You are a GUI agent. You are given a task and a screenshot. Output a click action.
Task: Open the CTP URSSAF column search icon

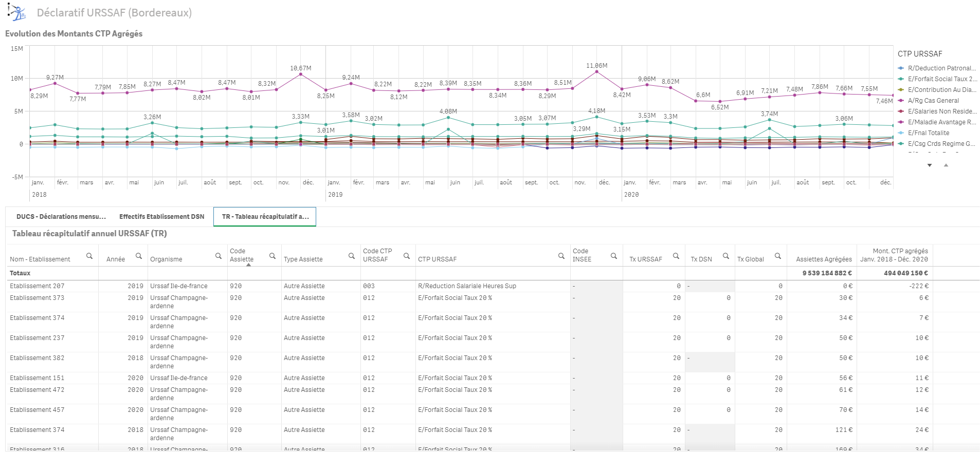coord(561,256)
